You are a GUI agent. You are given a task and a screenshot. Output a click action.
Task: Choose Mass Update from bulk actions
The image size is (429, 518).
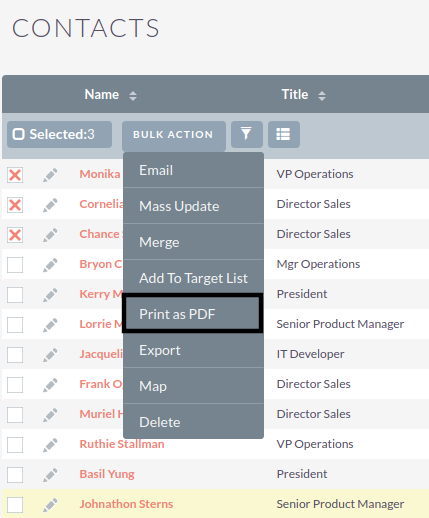pos(193,206)
